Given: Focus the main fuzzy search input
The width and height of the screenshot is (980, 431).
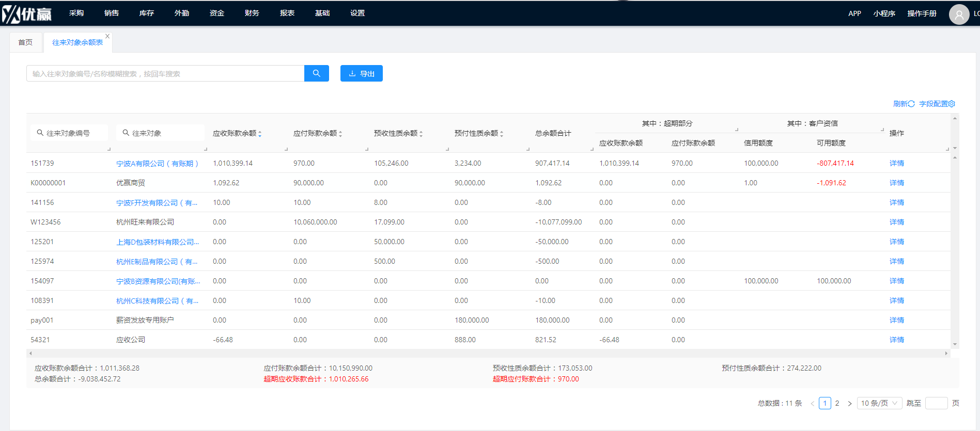Looking at the screenshot, I should (165, 73).
